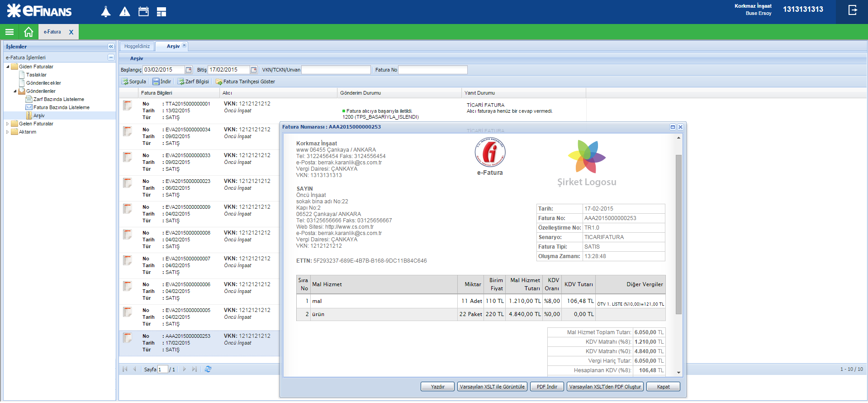Go to last page in pager
This screenshot has width=868, height=403.
click(194, 369)
